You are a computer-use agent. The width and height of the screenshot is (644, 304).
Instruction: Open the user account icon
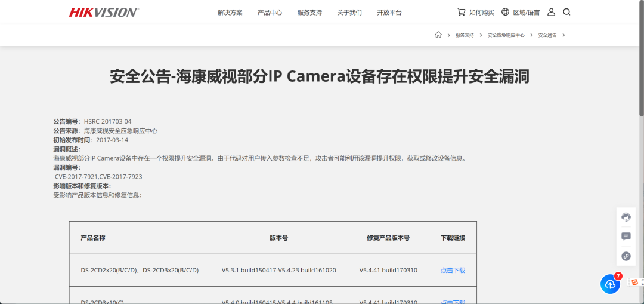click(x=551, y=12)
